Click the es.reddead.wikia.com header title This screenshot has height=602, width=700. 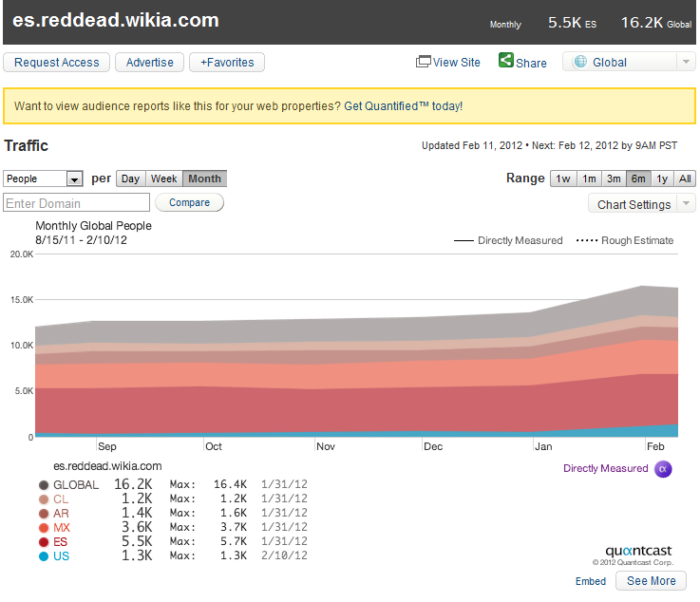pyautogui.click(x=116, y=21)
